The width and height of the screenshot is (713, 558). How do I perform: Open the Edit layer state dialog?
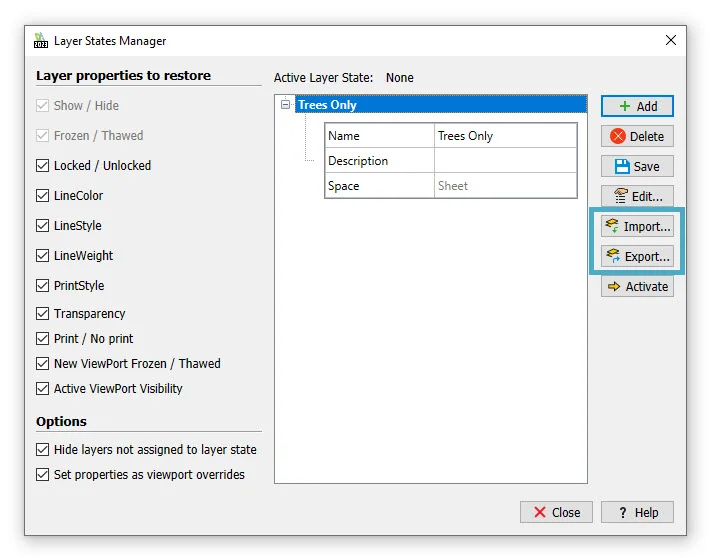click(x=637, y=196)
